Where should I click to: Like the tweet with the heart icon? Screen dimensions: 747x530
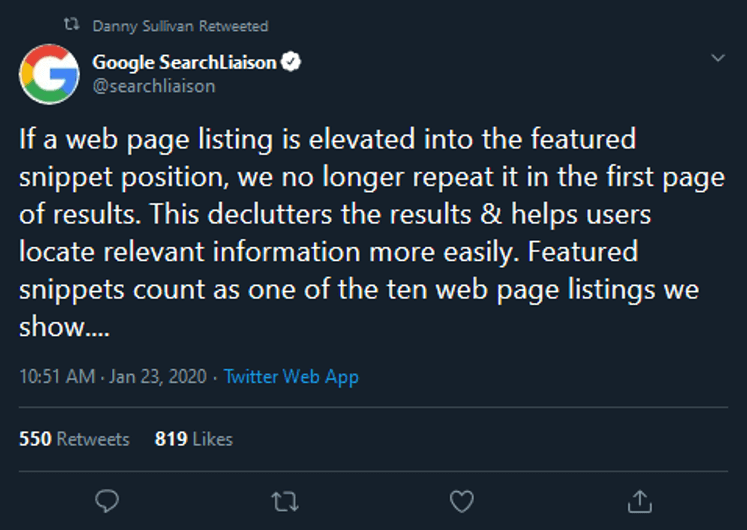coord(462,501)
